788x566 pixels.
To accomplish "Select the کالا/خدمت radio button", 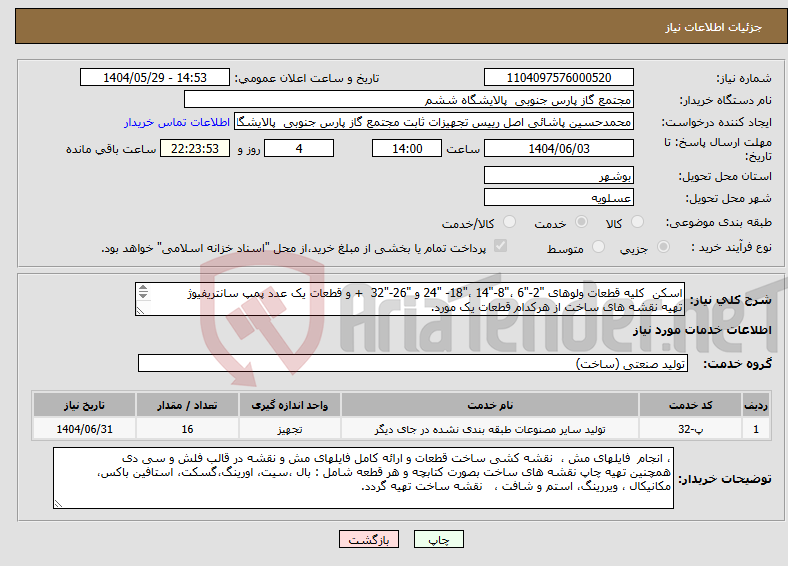I will click(510, 222).
